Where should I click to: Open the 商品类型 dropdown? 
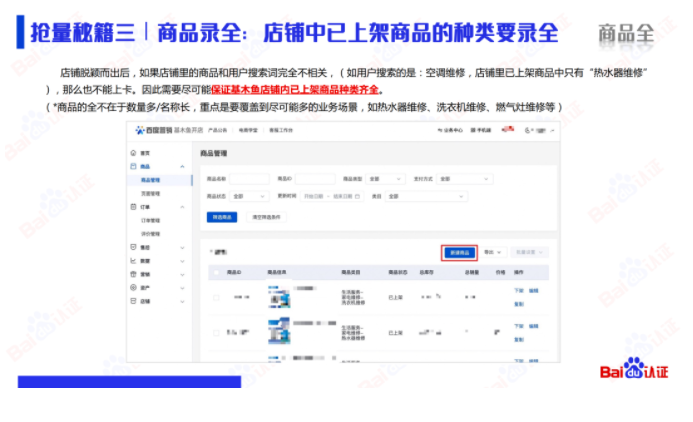point(385,179)
